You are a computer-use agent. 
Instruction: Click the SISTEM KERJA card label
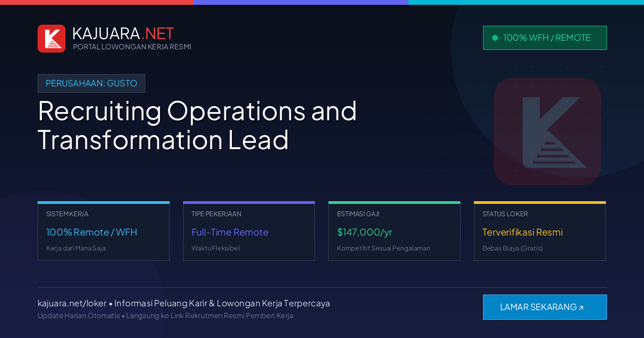pyautogui.click(x=67, y=214)
